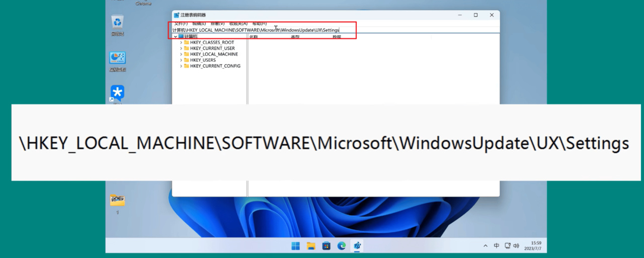
Task: Launch Microsoft Edge from the taskbar
Action: point(342,245)
